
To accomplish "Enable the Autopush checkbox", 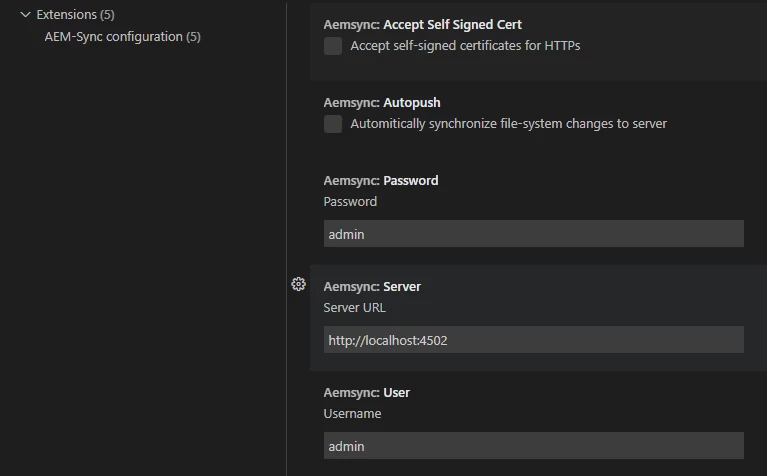I will 333,124.
